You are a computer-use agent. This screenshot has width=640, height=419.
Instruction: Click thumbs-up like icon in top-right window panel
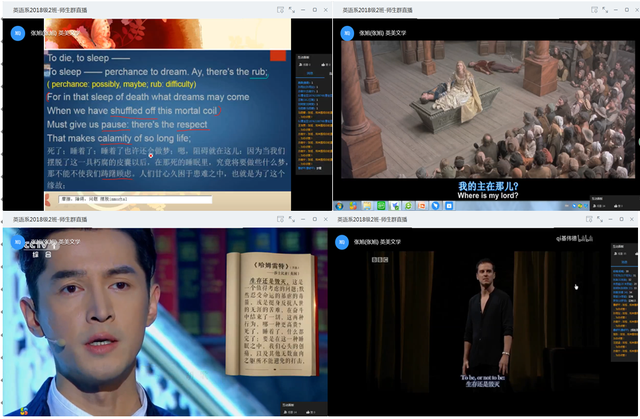(618, 206)
